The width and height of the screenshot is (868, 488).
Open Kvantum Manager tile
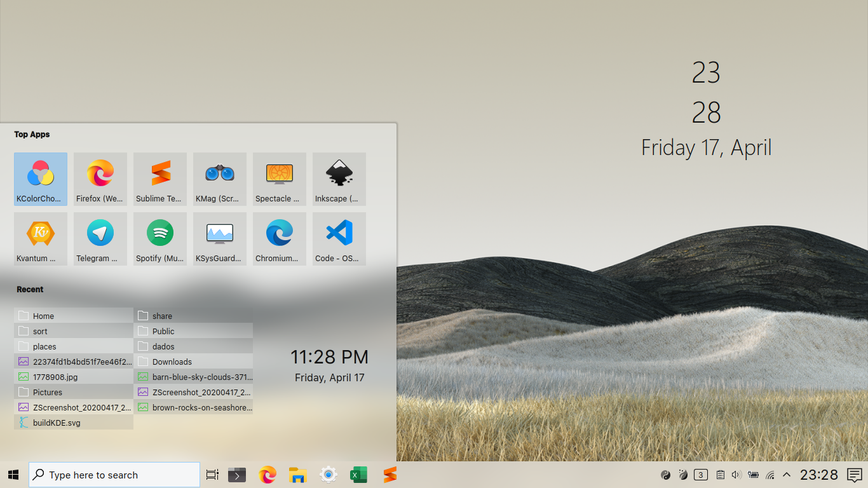pyautogui.click(x=41, y=239)
